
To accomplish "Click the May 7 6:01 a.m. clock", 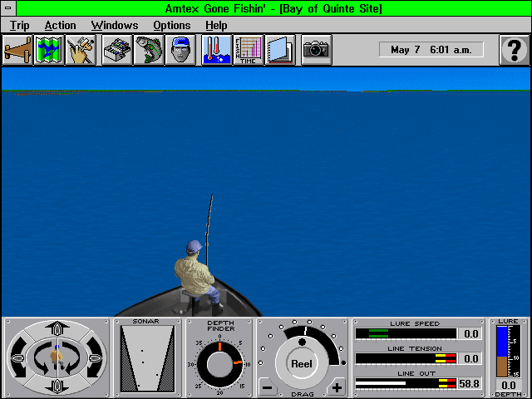I will (431, 50).
